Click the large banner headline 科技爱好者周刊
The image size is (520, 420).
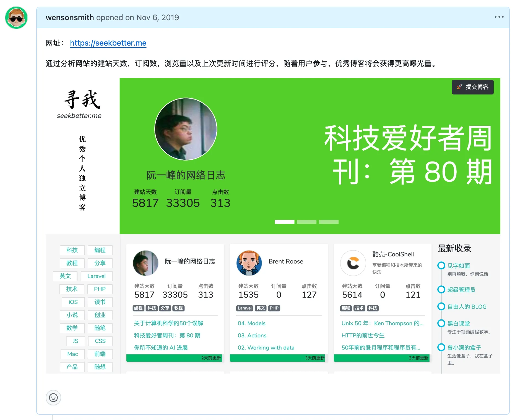coord(408,155)
